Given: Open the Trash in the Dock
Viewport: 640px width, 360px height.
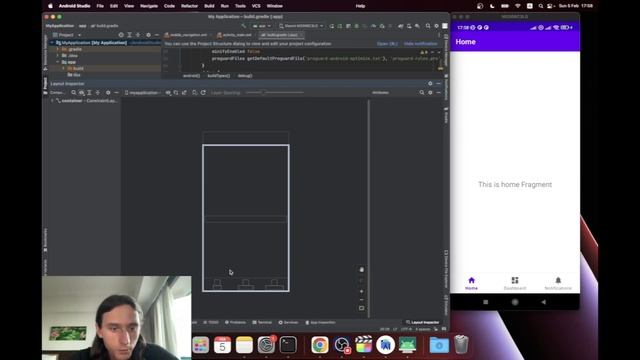Looking at the screenshot, I should point(461,344).
